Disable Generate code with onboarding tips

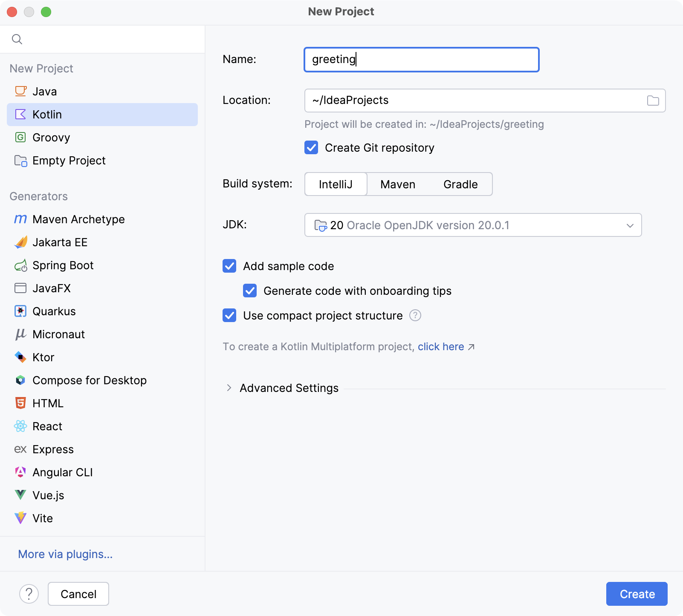coord(250,291)
